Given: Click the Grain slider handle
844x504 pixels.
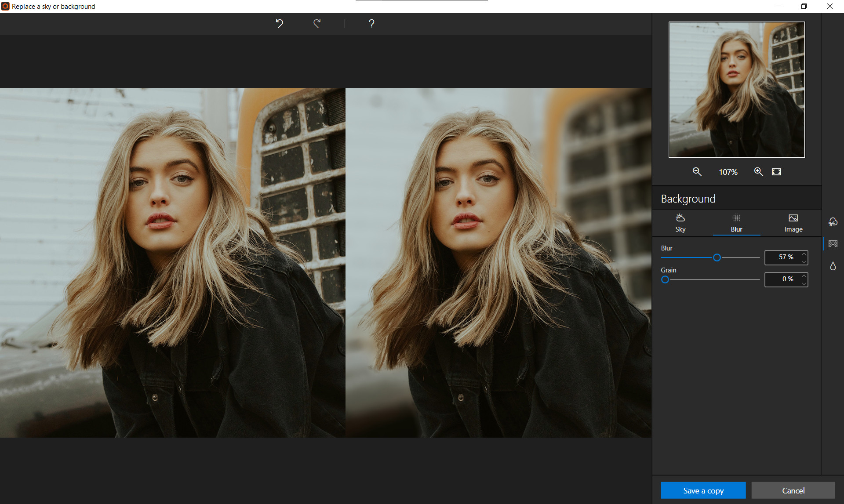Looking at the screenshot, I should (x=665, y=279).
